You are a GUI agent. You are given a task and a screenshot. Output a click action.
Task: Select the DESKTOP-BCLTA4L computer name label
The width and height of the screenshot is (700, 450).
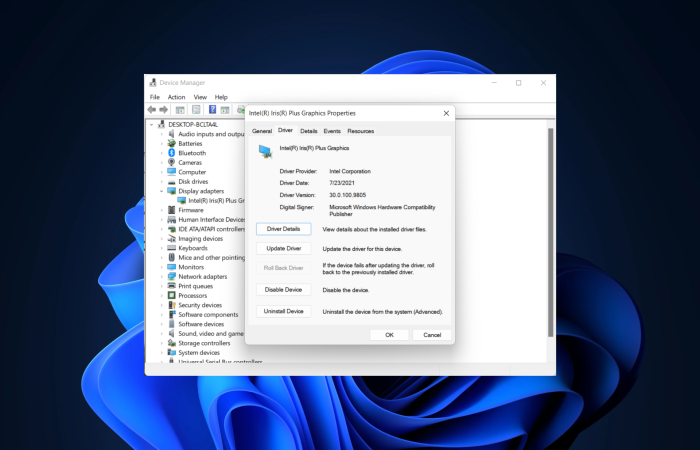(x=193, y=125)
